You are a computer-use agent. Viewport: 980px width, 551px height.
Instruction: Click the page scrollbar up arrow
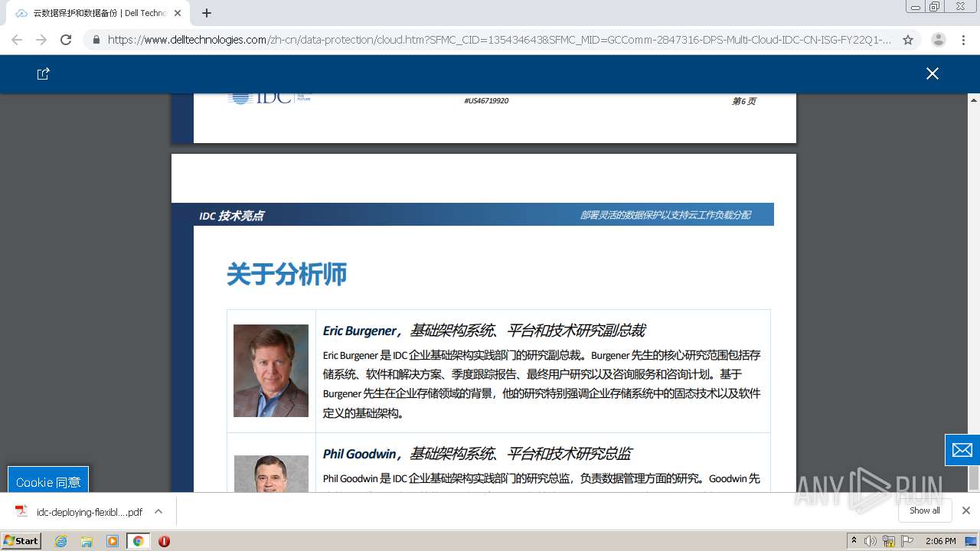[x=974, y=100]
